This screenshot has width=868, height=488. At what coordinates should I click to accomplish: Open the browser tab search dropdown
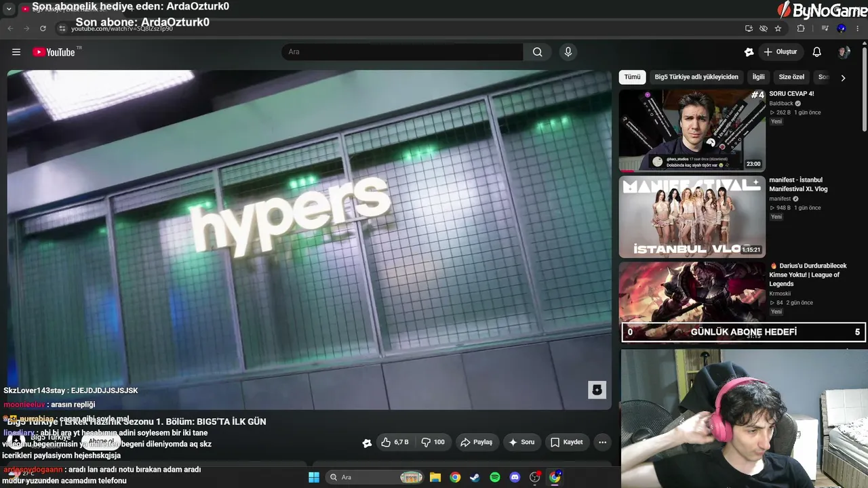click(x=9, y=9)
